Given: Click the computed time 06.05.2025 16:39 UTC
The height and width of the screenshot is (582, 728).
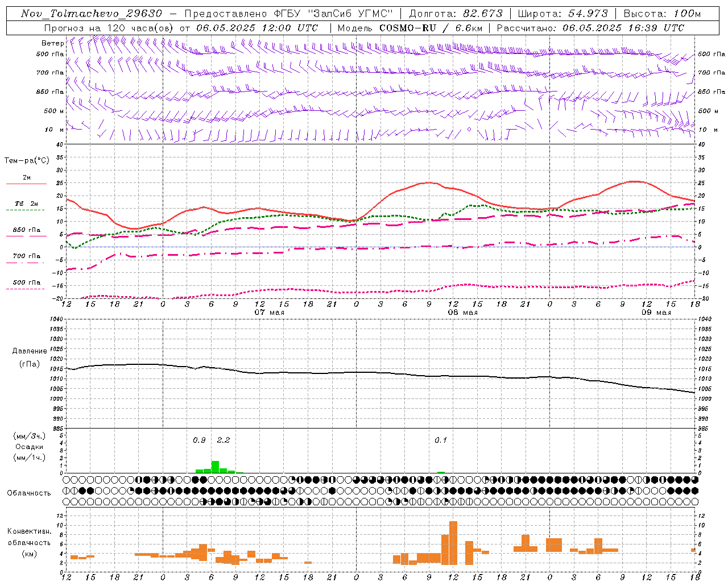Looking at the screenshot, I should (x=623, y=28).
